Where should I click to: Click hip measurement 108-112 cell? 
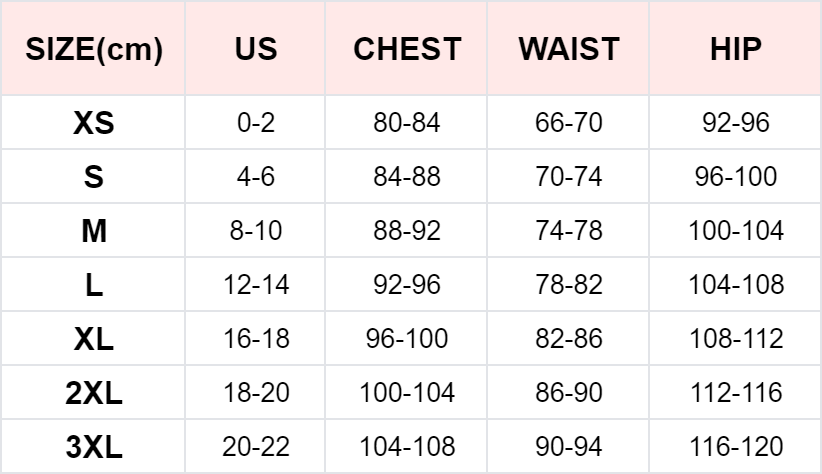pos(736,339)
